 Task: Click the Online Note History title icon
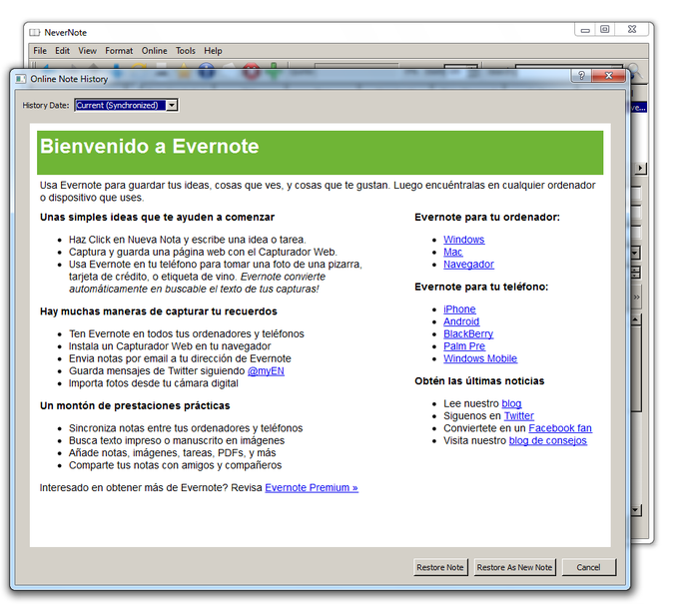point(20,79)
